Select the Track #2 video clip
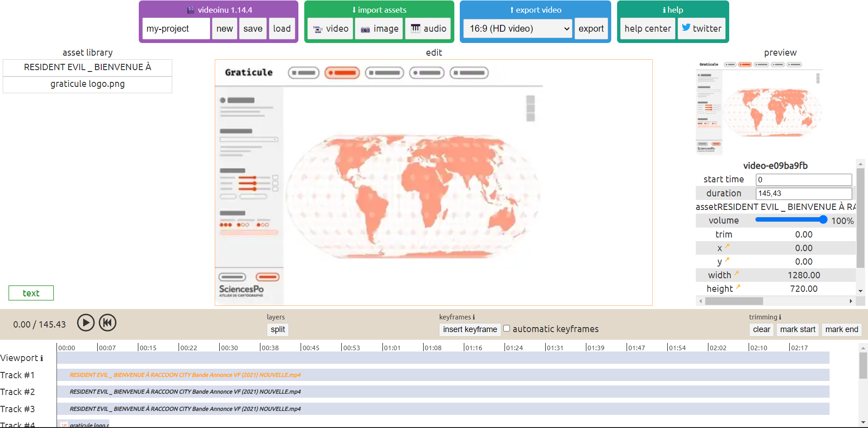This screenshot has width=868, height=428. point(443,392)
